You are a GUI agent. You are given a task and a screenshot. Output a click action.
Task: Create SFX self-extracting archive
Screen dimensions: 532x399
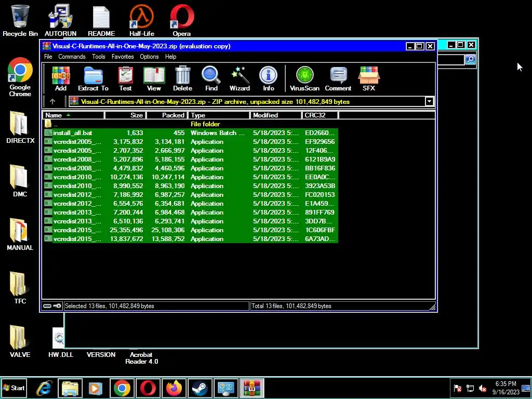[x=369, y=79]
